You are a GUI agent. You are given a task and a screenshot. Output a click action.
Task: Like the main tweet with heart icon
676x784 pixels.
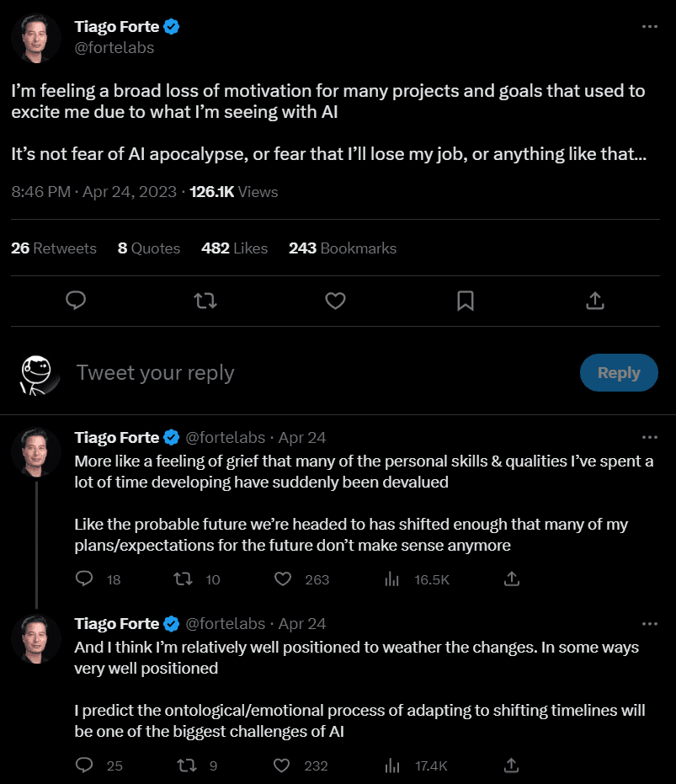click(336, 301)
